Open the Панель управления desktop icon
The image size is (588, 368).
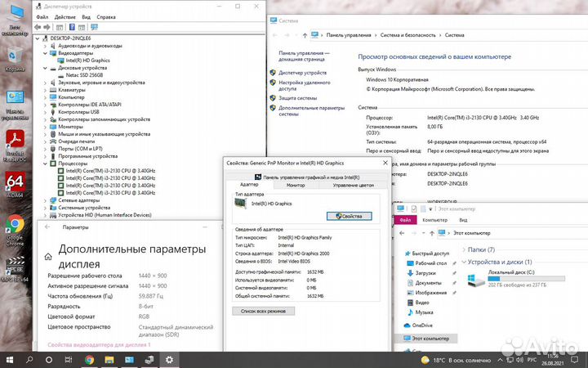[14, 105]
